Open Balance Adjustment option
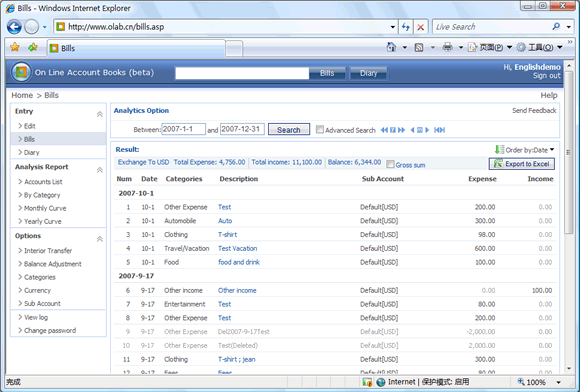Screen dimensions: 580x392 coord(53,264)
